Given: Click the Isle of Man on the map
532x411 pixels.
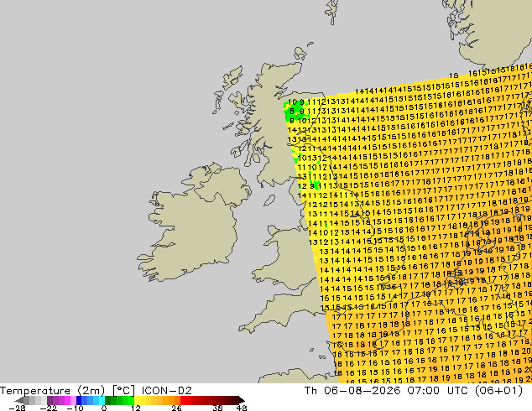Looking at the screenshot, I should point(269,200).
